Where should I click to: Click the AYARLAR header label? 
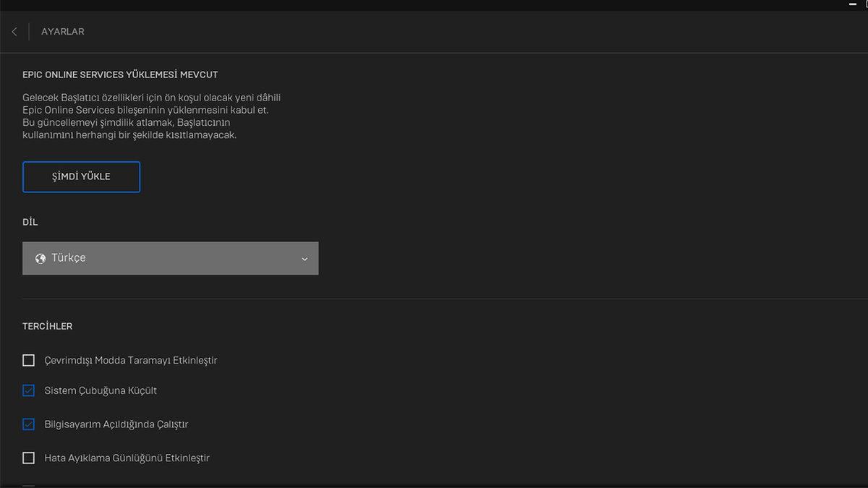tap(62, 31)
